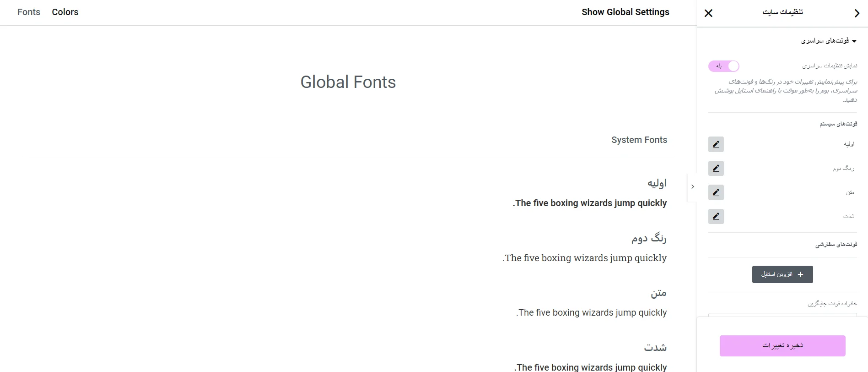Click Show Global Settings link

click(x=625, y=12)
